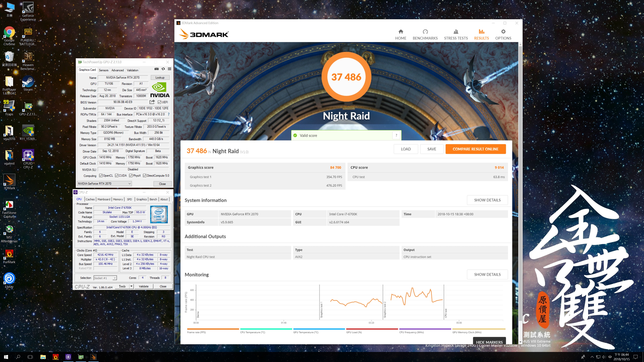644x362 pixels.
Task: Open GeForce Experience desktop icon
Action: click(x=28, y=12)
